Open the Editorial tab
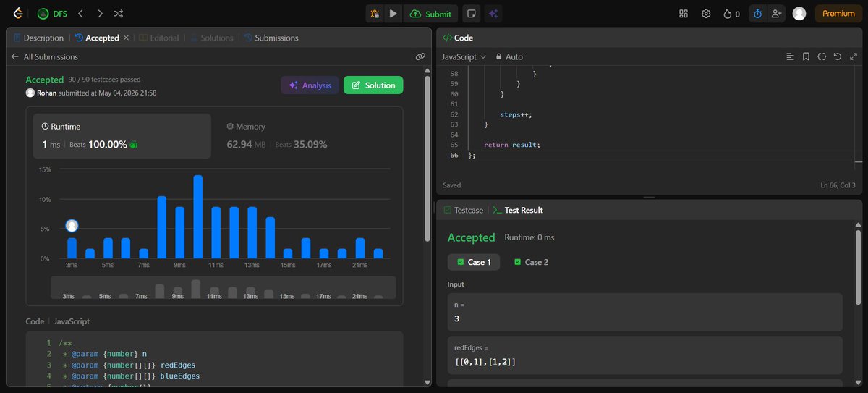The height and width of the screenshot is (393, 868). coord(159,38)
